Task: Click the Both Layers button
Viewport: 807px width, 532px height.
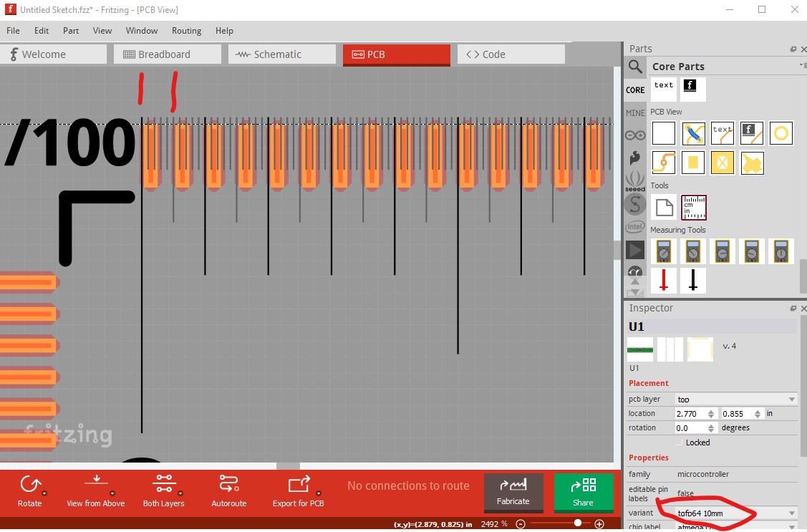Action: click(x=164, y=491)
